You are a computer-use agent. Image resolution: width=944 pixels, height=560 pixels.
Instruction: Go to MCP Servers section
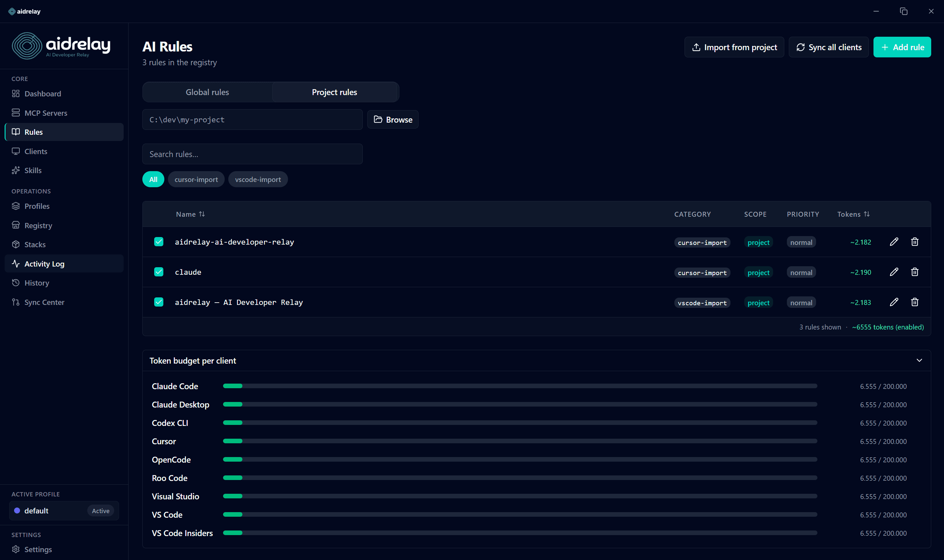64,113
